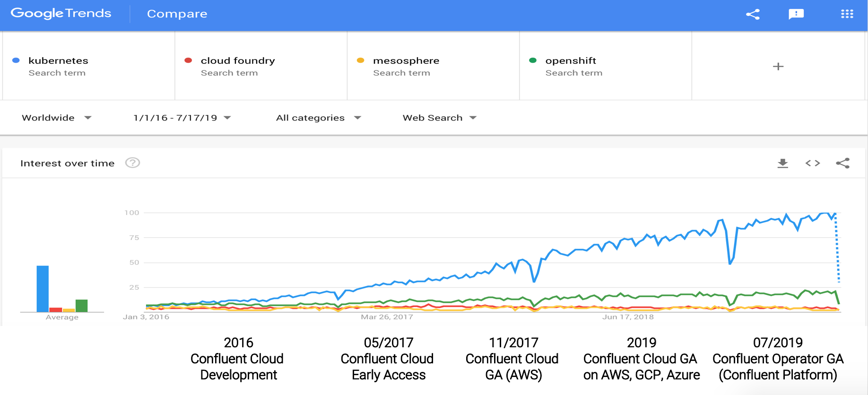
Task: Click the Compare header label
Action: (x=177, y=14)
